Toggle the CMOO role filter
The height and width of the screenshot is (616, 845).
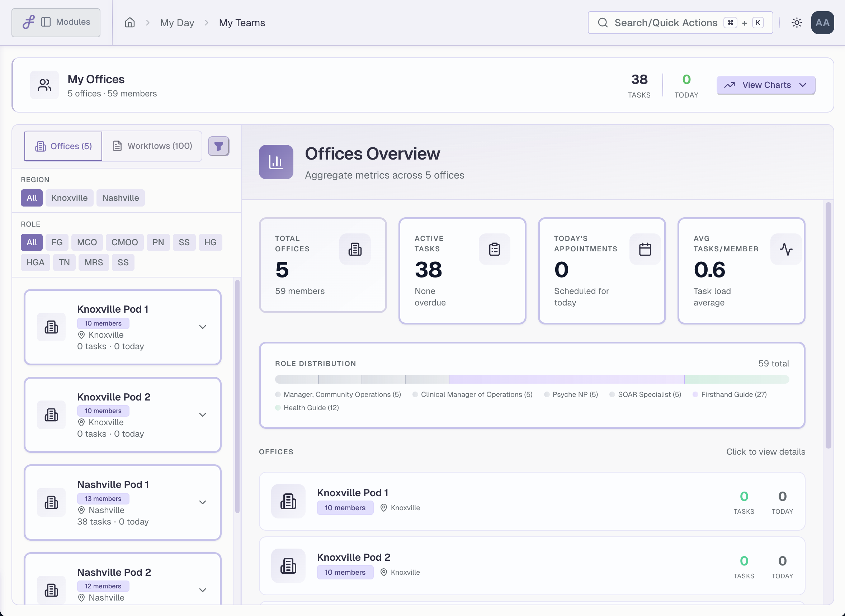pos(124,242)
